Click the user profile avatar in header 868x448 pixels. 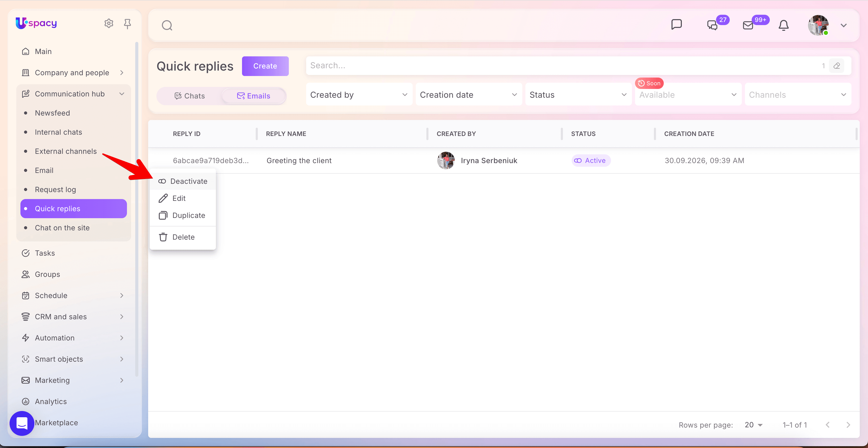coord(818,25)
